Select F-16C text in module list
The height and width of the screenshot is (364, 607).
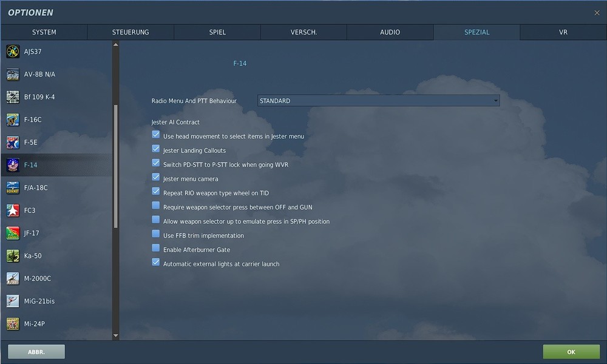click(33, 120)
